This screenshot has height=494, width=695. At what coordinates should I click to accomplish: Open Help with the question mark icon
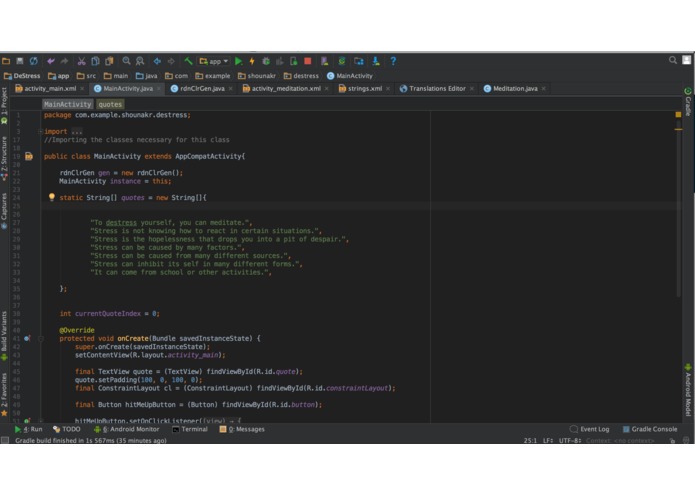(393, 61)
